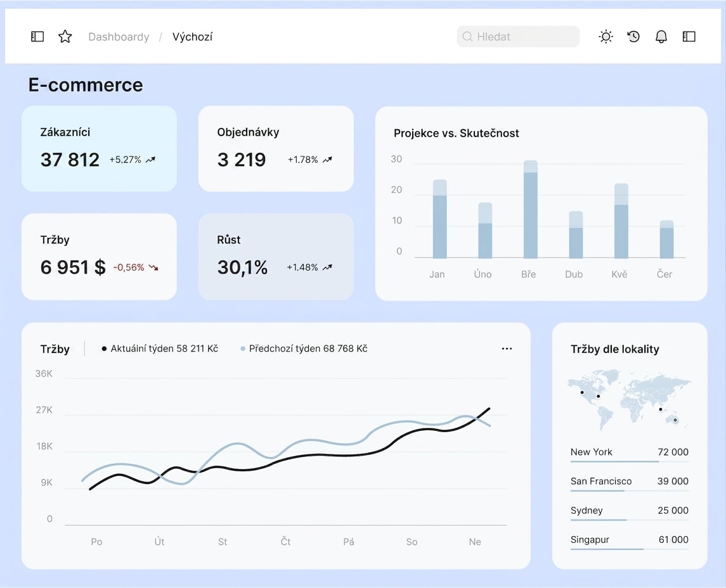This screenshot has height=588, width=726.
Task: Open notifications bell
Action: click(661, 37)
